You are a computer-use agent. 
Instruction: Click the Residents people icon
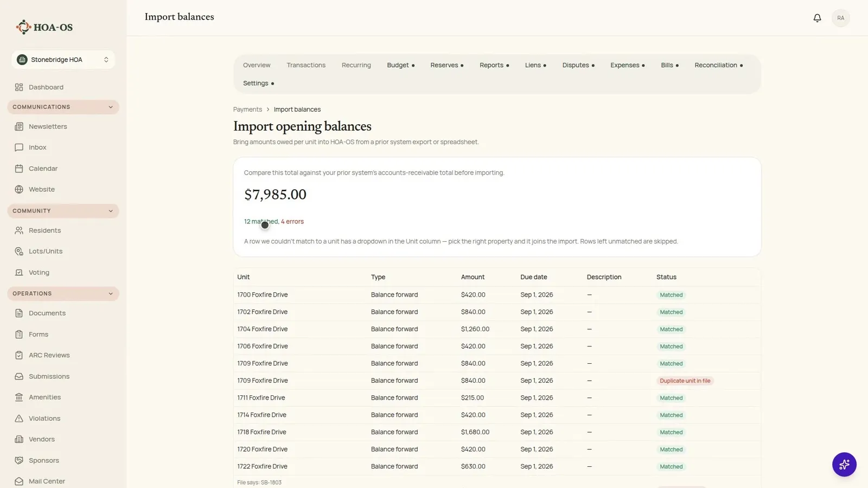click(x=19, y=230)
